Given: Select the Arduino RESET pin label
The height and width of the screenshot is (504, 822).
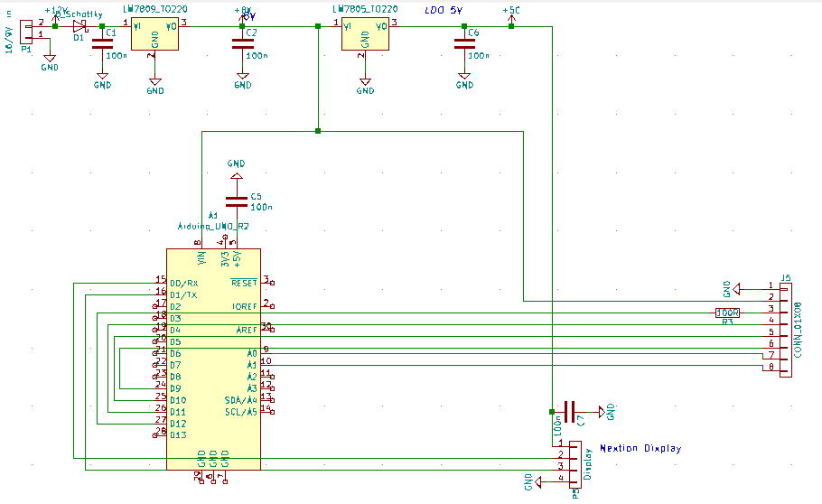Looking at the screenshot, I should [244, 283].
